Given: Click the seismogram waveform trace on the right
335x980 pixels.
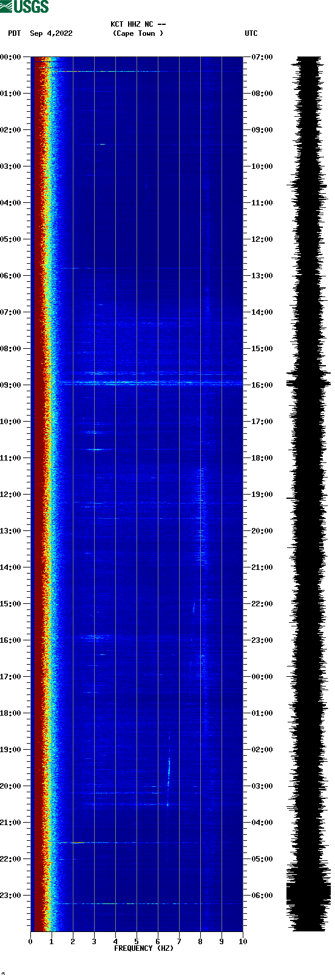Looking at the screenshot, I should pos(308,494).
